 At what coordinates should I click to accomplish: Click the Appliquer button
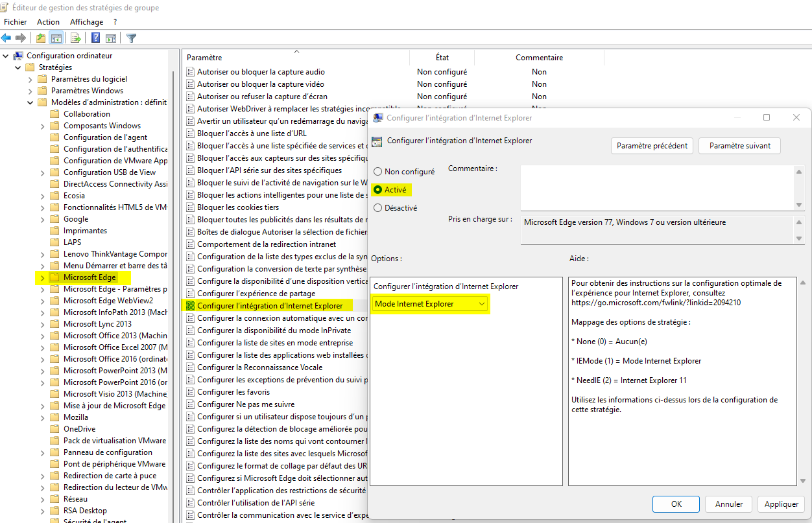pyautogui.click(x=782, y=504)
